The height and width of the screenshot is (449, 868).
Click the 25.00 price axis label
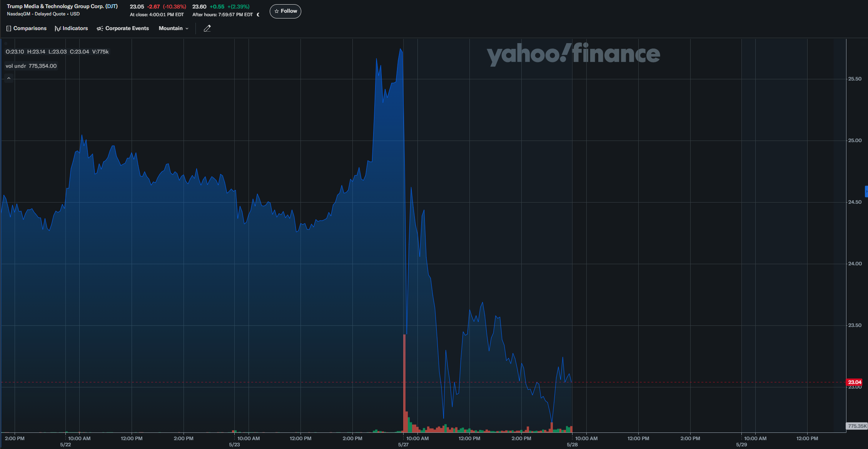click(855, 141)
